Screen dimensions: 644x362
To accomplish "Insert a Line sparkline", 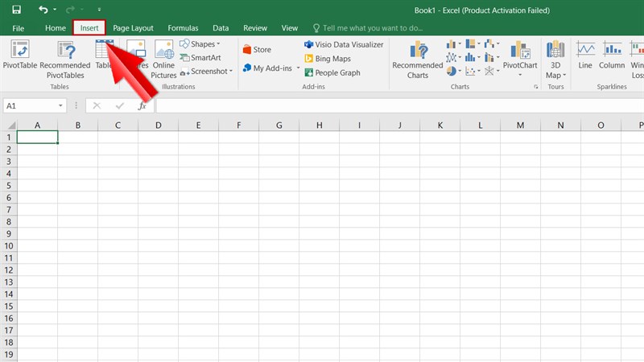I will click(585, 55).
